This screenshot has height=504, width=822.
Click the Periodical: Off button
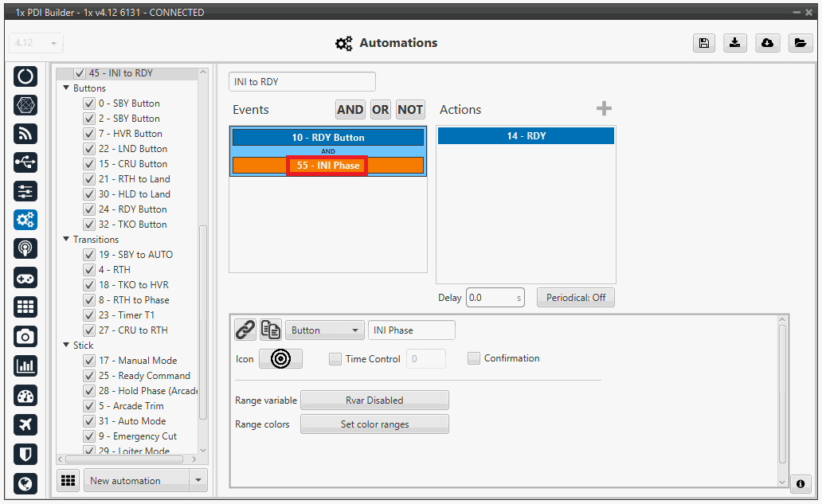[x=575, y=298]
